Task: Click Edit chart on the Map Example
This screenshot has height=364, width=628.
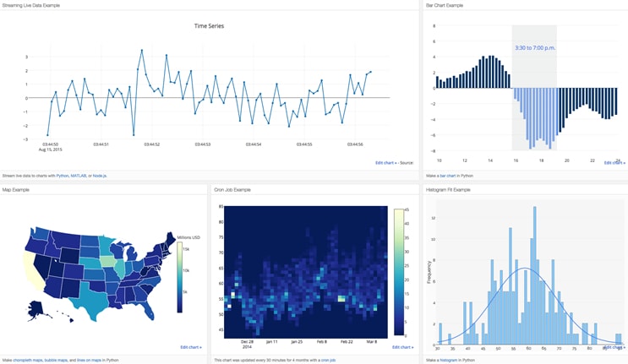Action: click(x=191, y=347)
